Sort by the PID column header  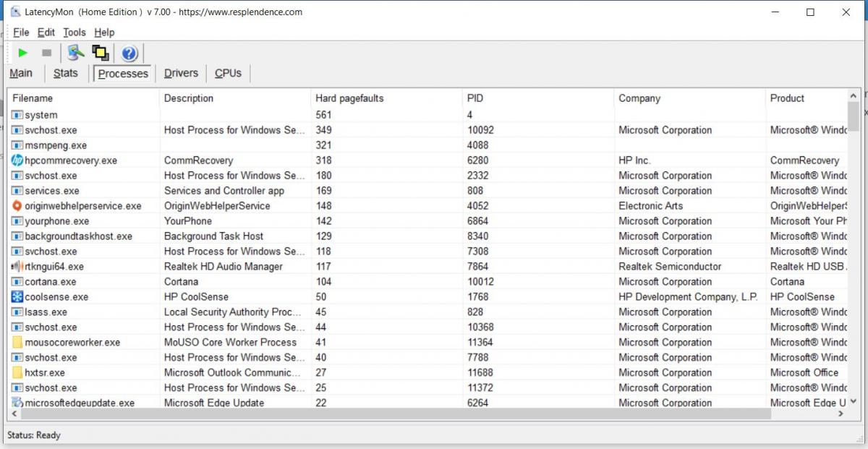pos(538,98)
